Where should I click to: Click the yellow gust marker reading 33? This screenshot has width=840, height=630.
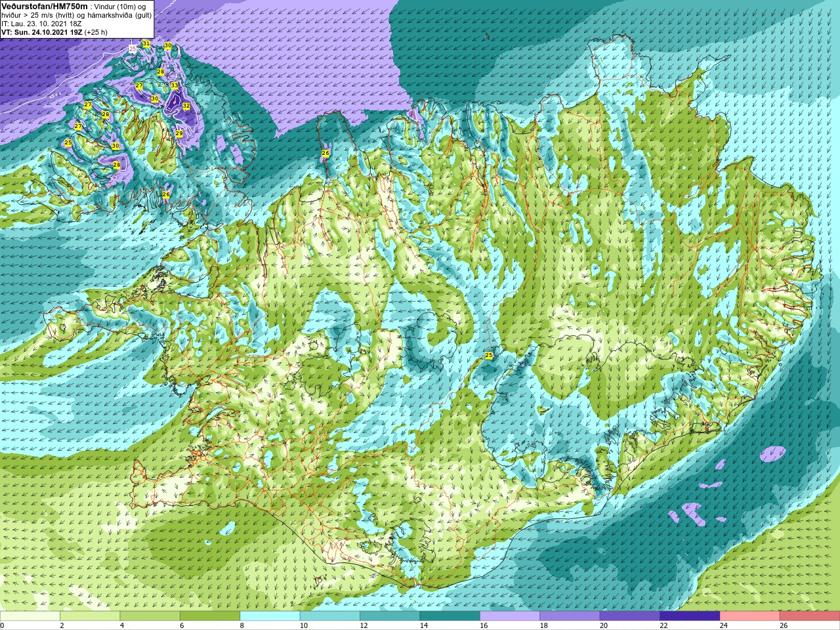pyautogui.click(x=174, y=85)
